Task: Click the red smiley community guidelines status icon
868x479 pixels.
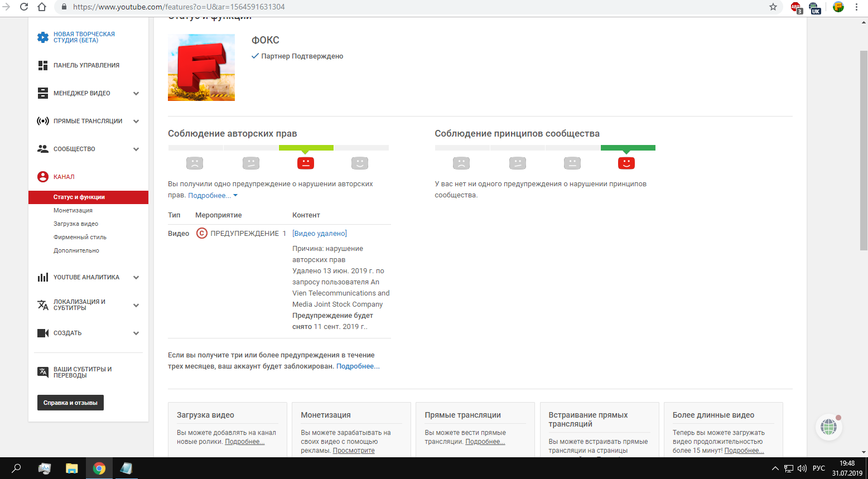Action: [x=626, y=163]
